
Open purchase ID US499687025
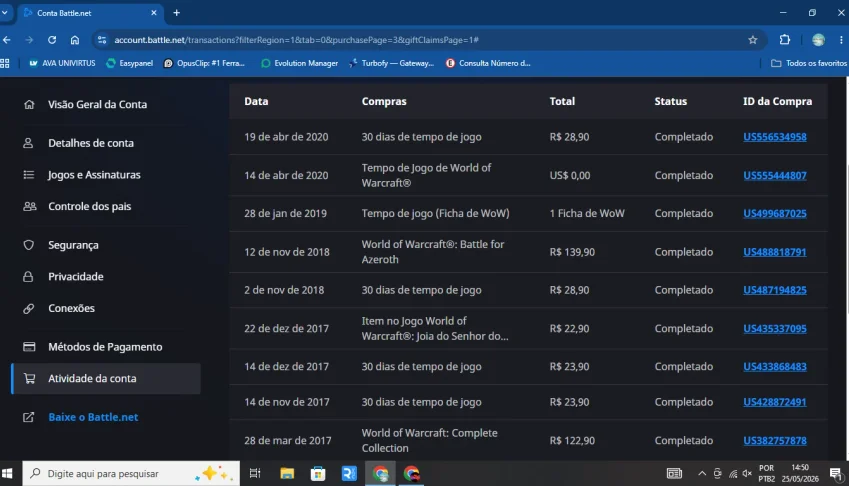[775, 214]
